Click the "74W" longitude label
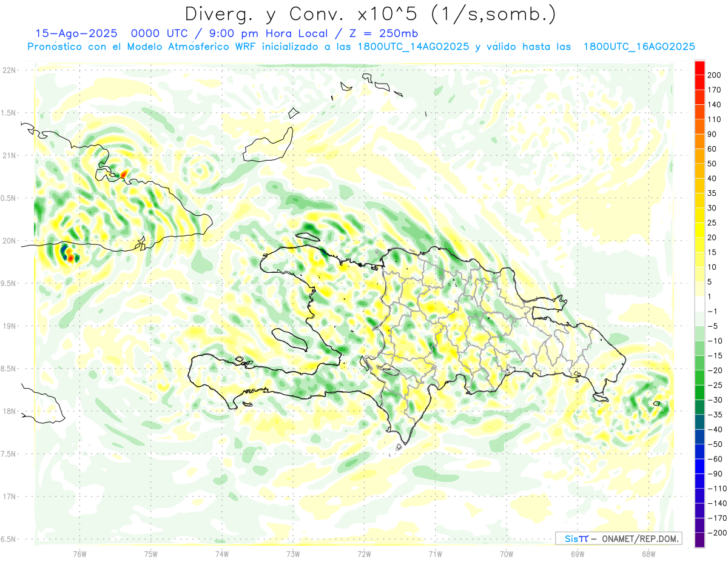This screenshot has width=728, height=562. 221,554
